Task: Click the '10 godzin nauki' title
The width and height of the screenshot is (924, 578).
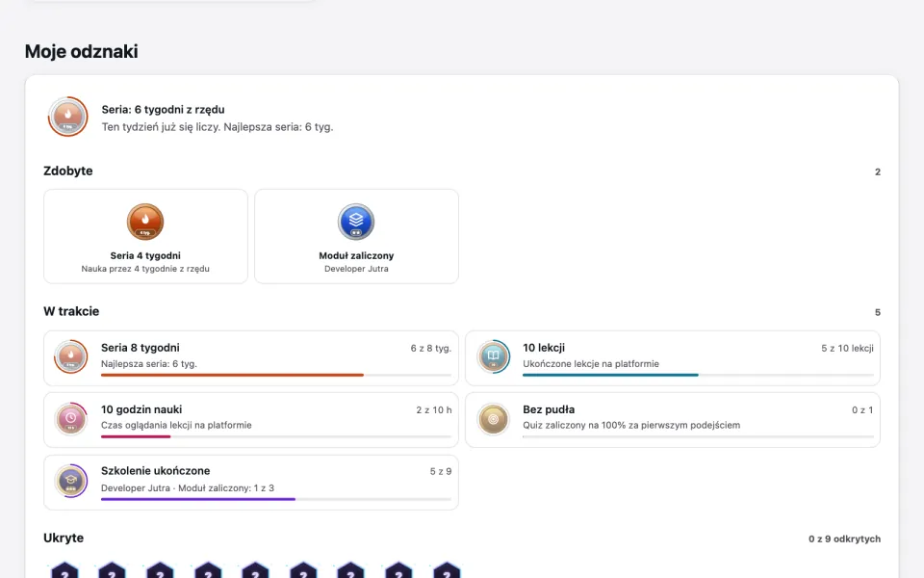Action: coord(141,409)
